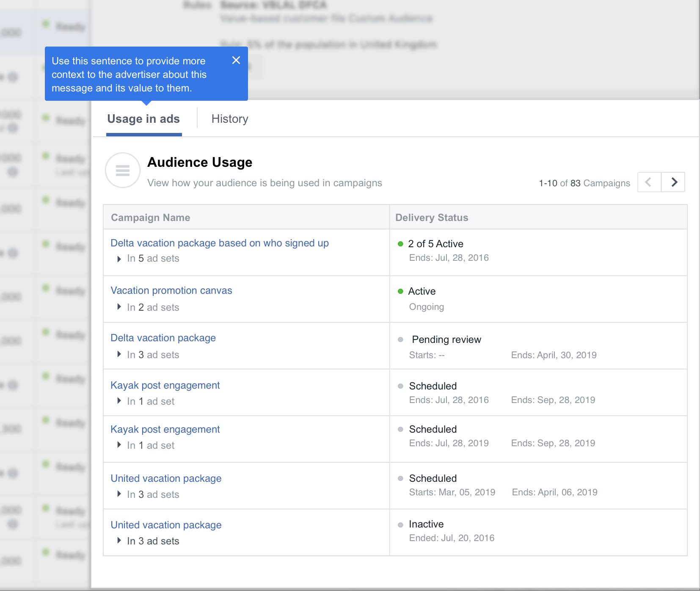Click the Pending review status dot
Image resolution: width=700 pixels, height=591 pixels.
click(400, 340)
